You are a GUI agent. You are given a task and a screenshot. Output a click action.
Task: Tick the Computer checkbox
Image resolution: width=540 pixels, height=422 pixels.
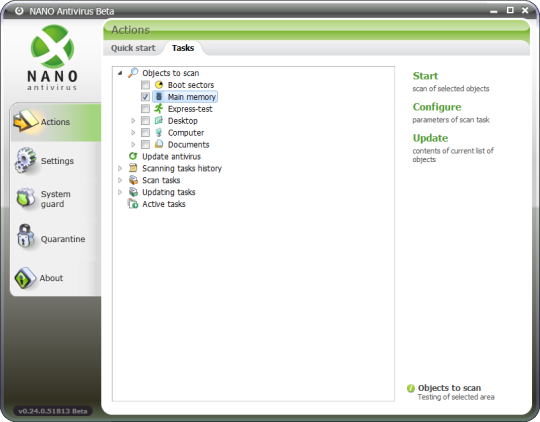tap(145, 132)
